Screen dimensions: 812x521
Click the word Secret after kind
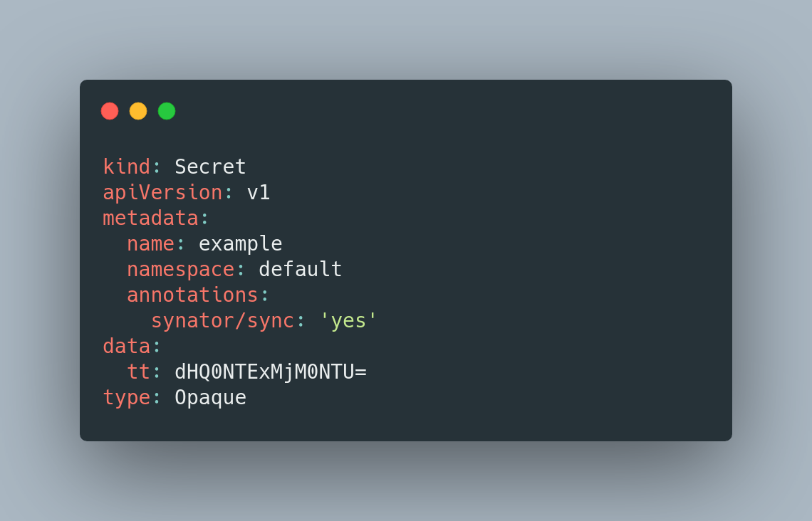click(x=210, y=167)
